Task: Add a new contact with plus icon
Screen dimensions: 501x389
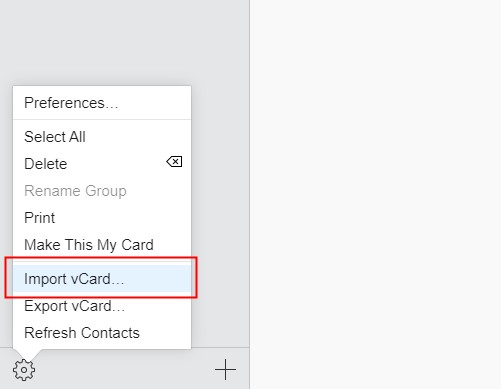Action: [225, 369]
